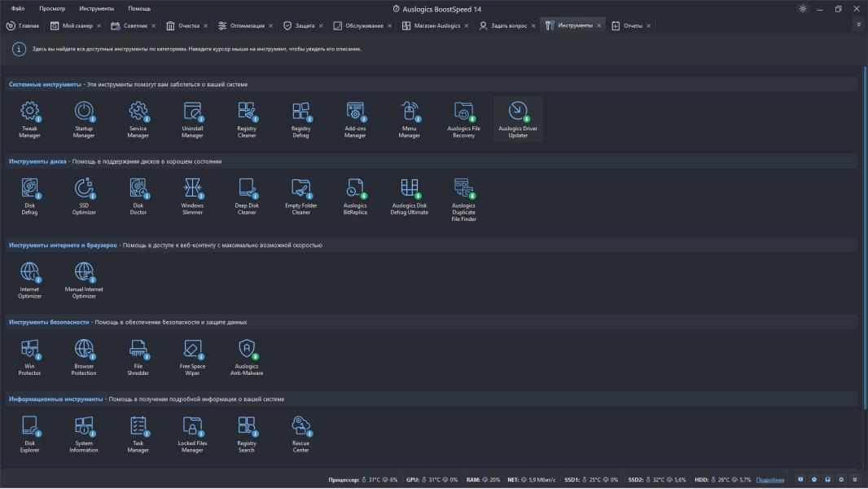Launch the Internet Optimizer tool
Screen dimensions: 868x489
30,280
